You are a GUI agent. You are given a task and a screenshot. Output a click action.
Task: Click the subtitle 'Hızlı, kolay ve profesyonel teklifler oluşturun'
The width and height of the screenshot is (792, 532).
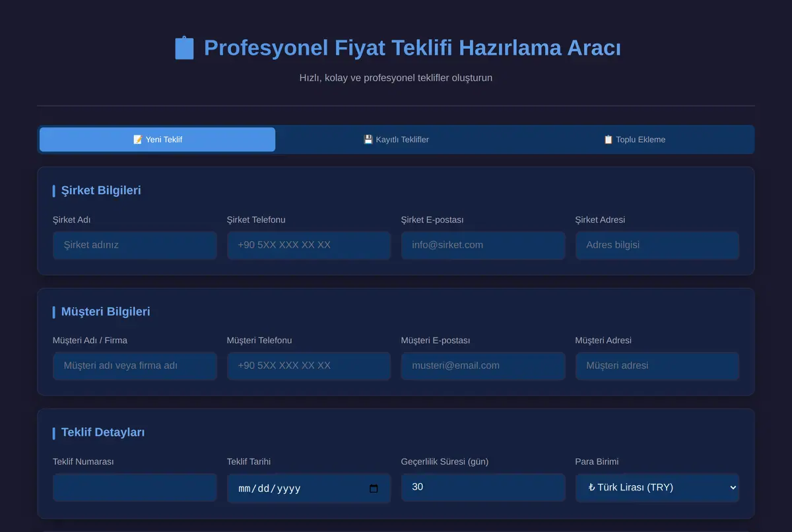point(396,78)
